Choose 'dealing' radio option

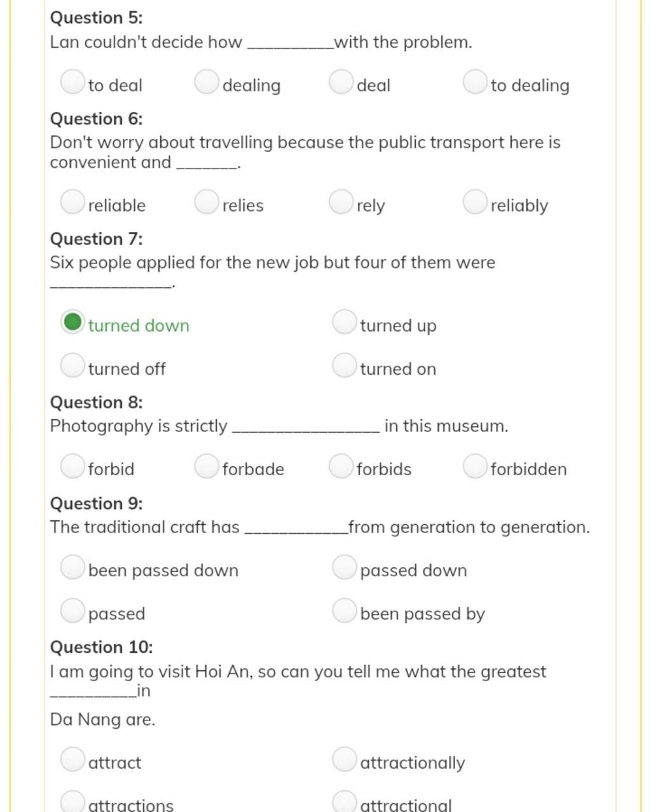(x=207, y=82)
